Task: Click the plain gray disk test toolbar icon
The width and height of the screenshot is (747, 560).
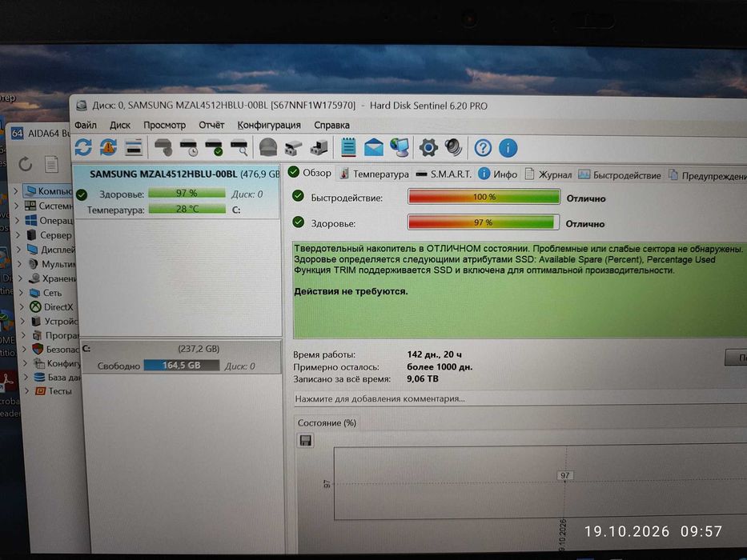Action: [163, 148]
